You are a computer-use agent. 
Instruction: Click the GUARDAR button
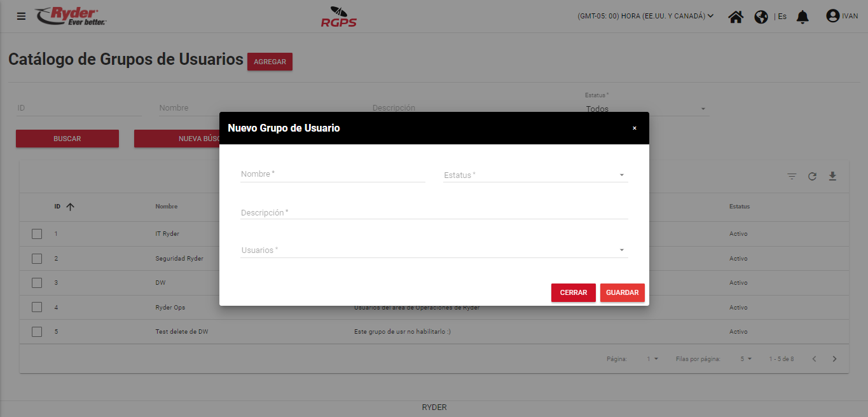point(622,292)
